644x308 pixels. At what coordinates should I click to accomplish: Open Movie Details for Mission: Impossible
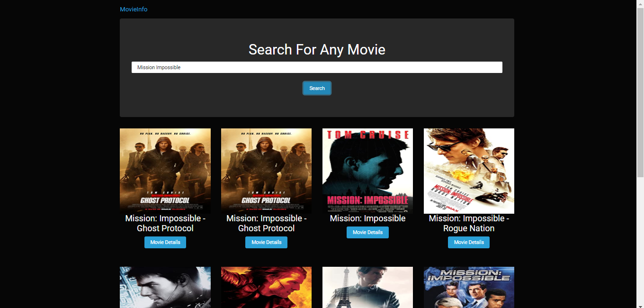[367, 232]
